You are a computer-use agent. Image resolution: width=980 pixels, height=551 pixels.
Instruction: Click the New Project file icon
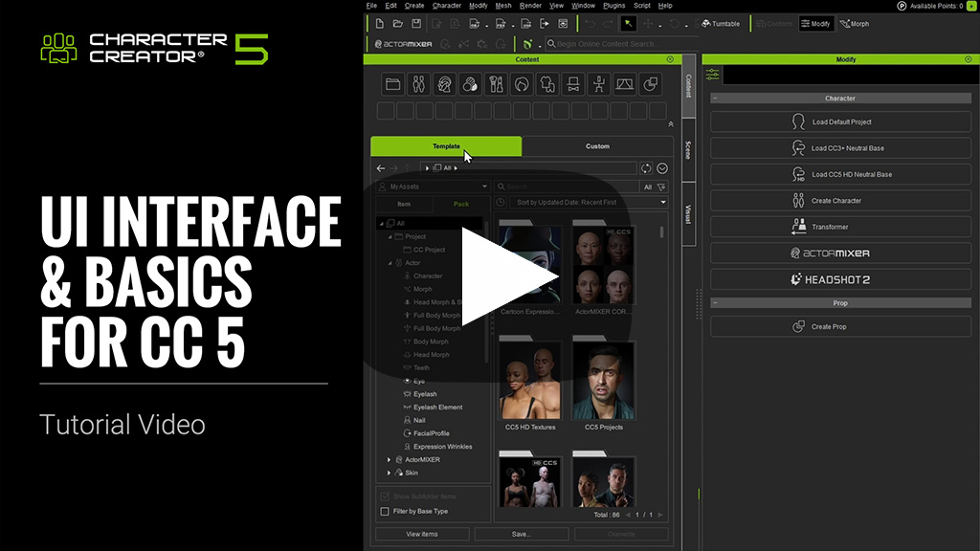point(379,24)
